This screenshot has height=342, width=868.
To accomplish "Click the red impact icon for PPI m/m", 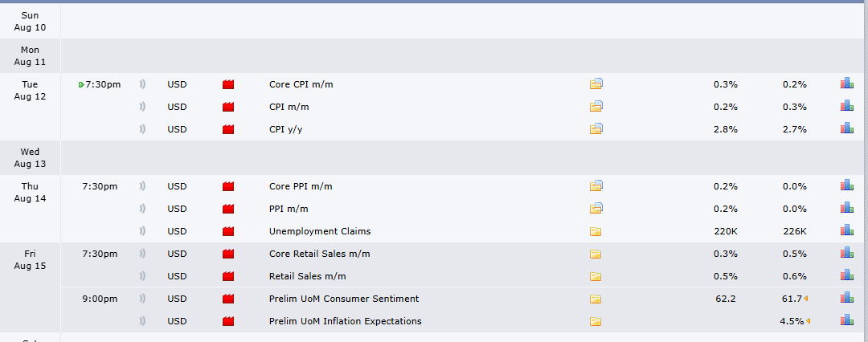I will point(228,209).
